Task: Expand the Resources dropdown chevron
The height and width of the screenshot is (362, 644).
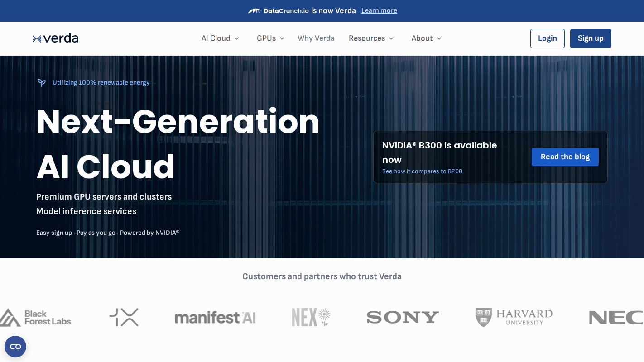Action: [x=391, y=38]
